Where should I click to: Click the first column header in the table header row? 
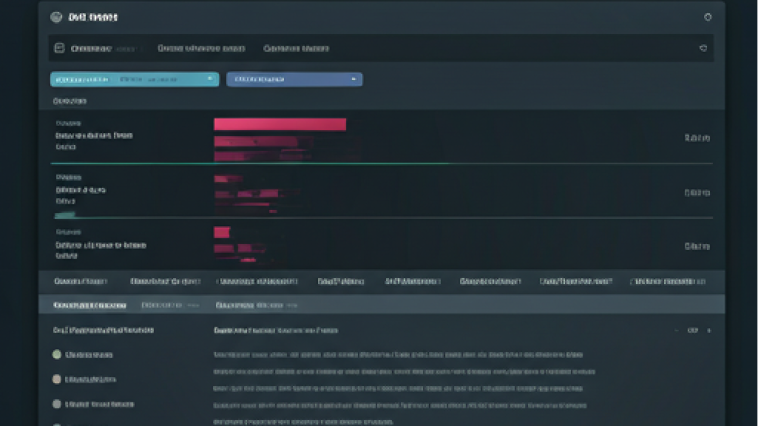click(81, 282)
